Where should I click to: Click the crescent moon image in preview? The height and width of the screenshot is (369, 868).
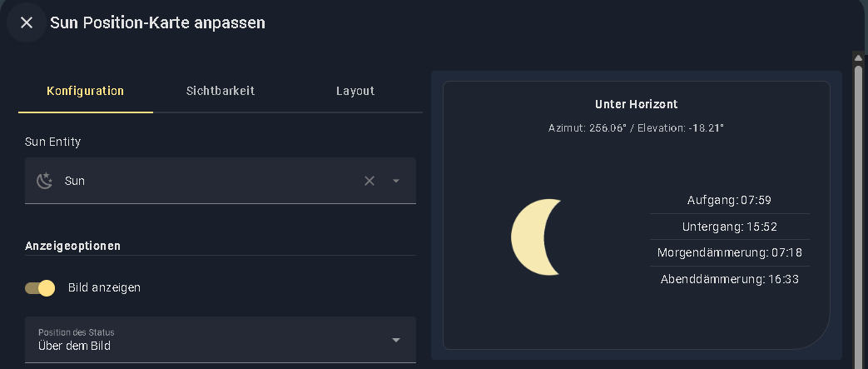click(x=535, y=237)
